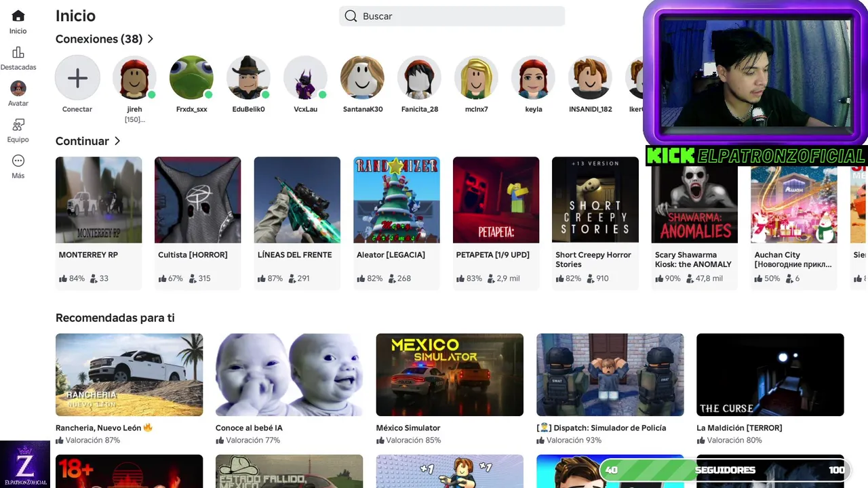
Task: Click the LÍNEAS DEL FRENTE title
Action: click(294, 255)
